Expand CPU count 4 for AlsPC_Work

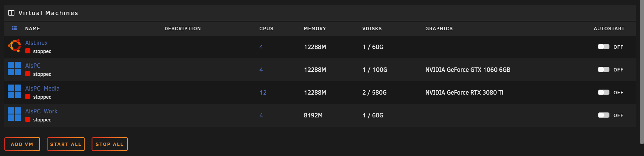261,115
